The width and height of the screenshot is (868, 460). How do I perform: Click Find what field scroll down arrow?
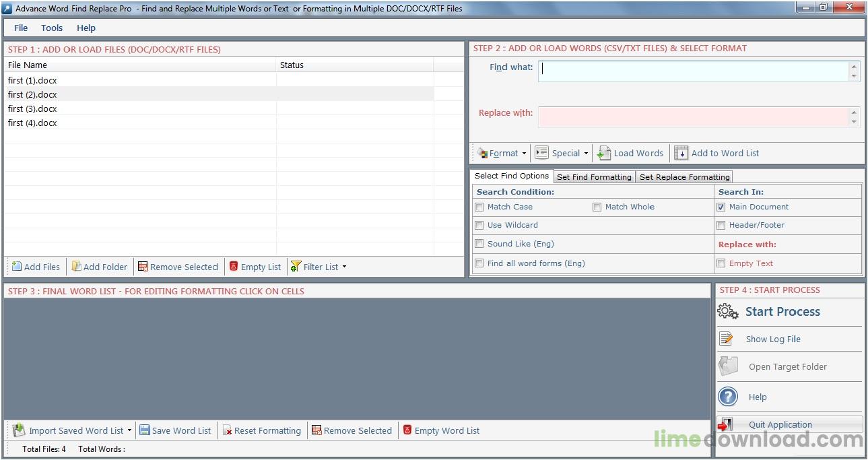[855, 77]
